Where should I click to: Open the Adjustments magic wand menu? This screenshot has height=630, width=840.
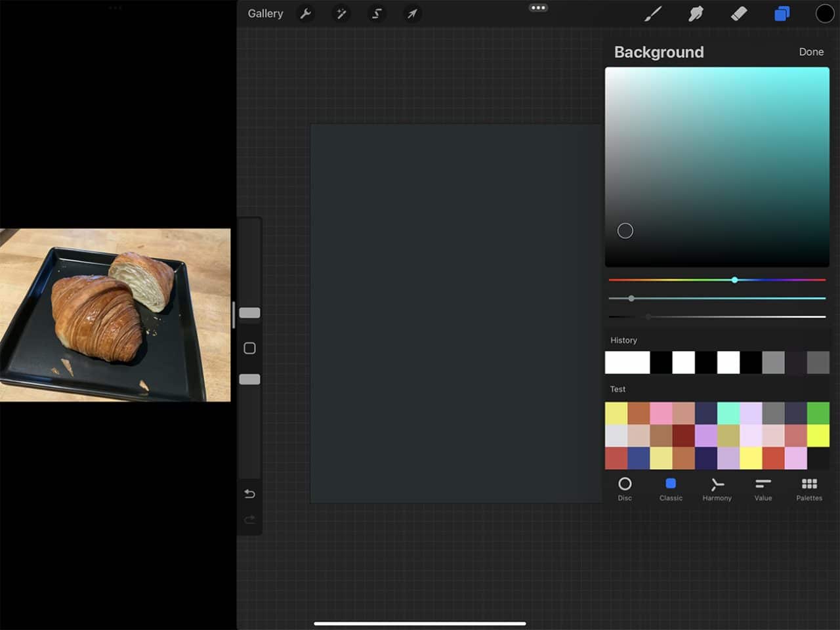(341, 13)
